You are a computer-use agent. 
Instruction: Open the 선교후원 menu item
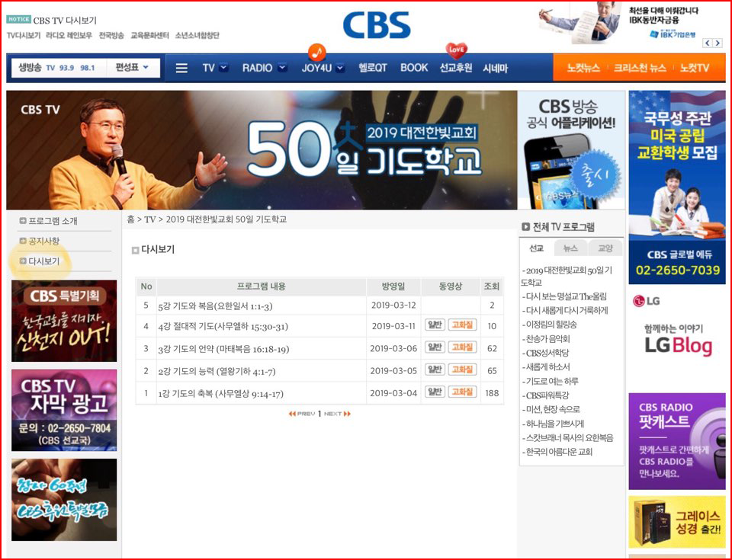[x=456, y=68]
